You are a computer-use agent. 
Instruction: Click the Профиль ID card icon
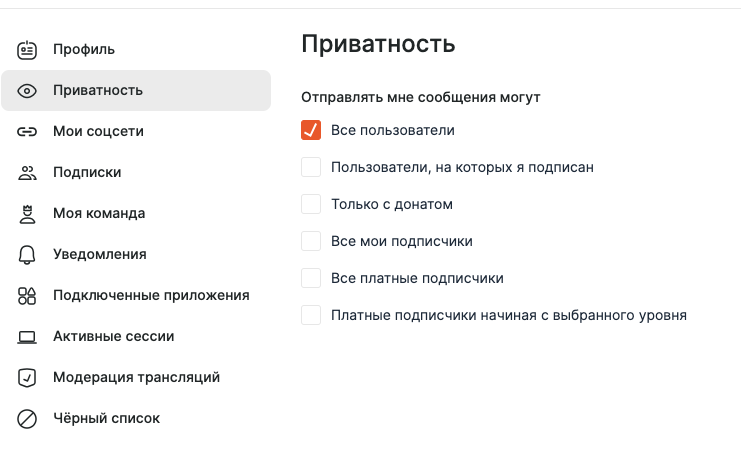tap(27, 50)
